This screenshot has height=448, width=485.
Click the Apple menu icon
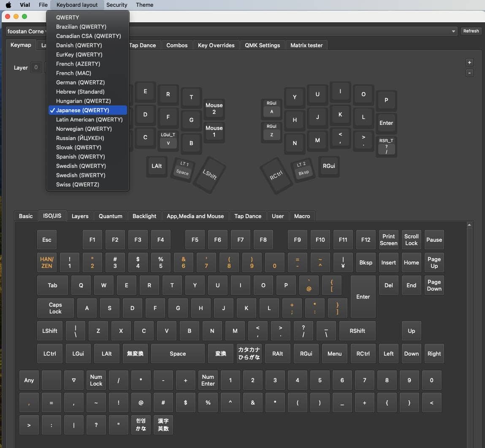point(8,5)
